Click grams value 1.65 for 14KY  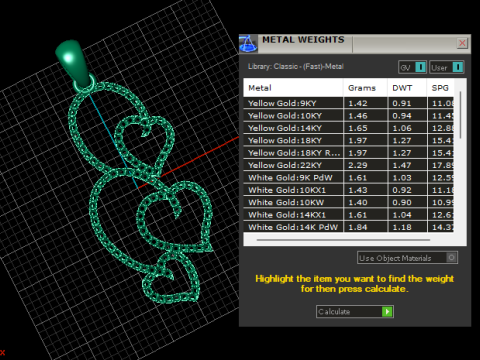(x=358, y=128)
